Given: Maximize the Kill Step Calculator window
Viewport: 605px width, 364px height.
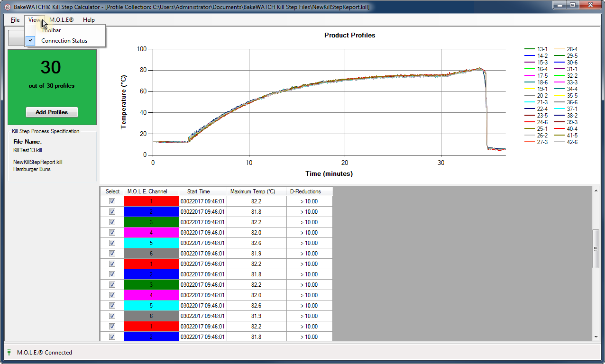Looking at the screenshot, I should 573,5.
